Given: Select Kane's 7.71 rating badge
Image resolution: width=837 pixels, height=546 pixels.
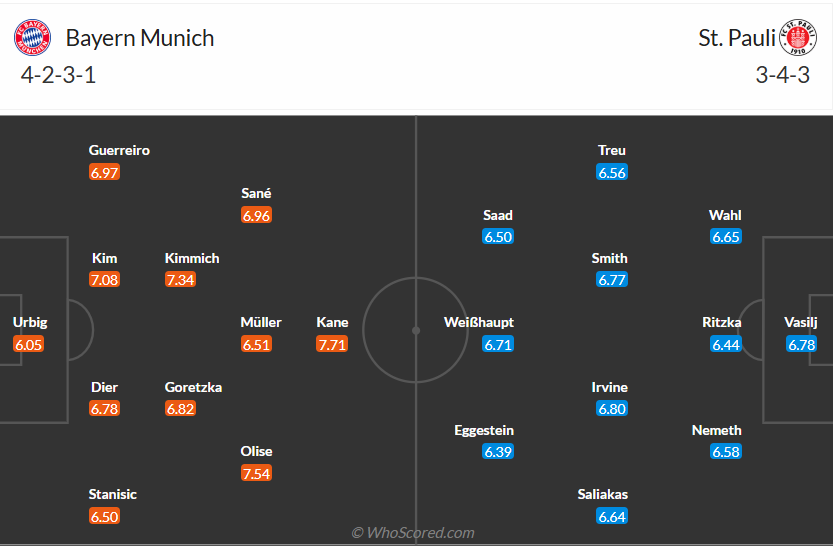Looking at the screenshot, I should pos(333,344).
